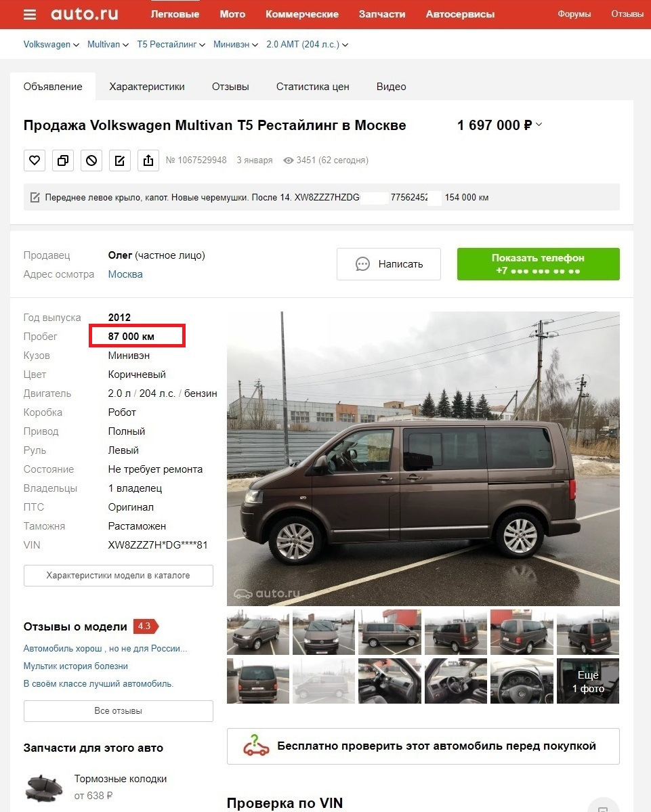Image resolution: width=651 pixels, height=812 pixels.
Task: Expand the 2.0 AMT engine dropdown
Action: coord(307,45)
